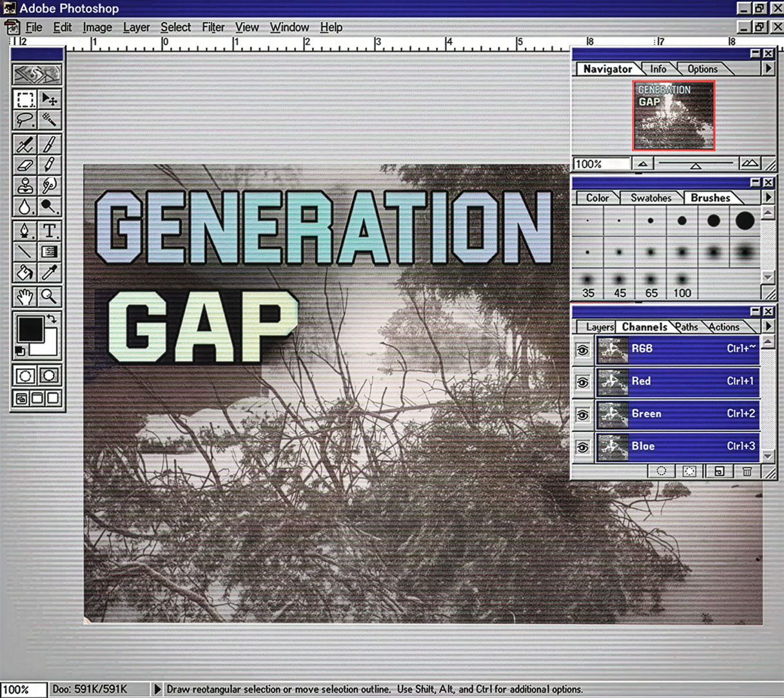Toggle visibility of the Green channel
This screenshot has width=784, height=698.
click(583, 414)
